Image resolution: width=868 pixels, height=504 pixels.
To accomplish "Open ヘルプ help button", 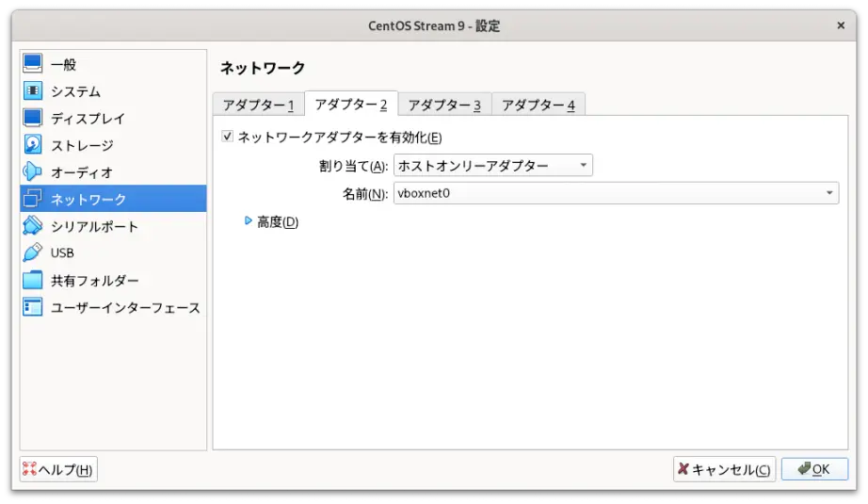I will [58, 469].
